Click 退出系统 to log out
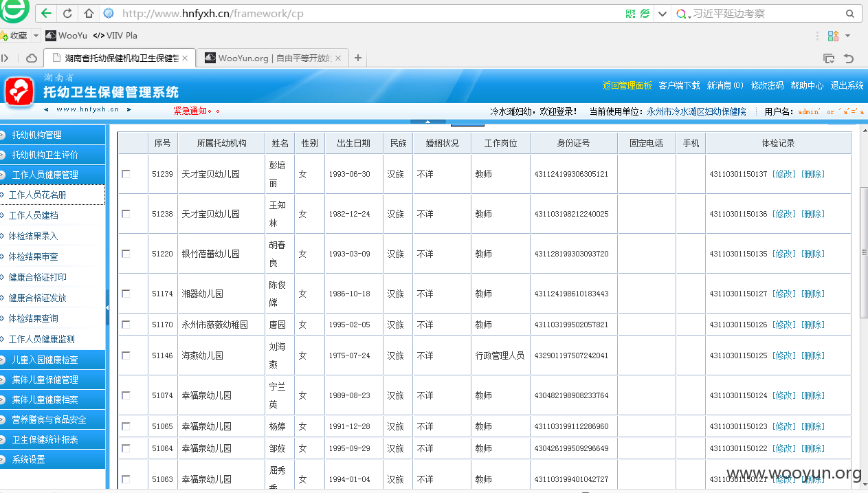Image resolution: width=868 pixels, height=493 pixels. pos(847,86)
